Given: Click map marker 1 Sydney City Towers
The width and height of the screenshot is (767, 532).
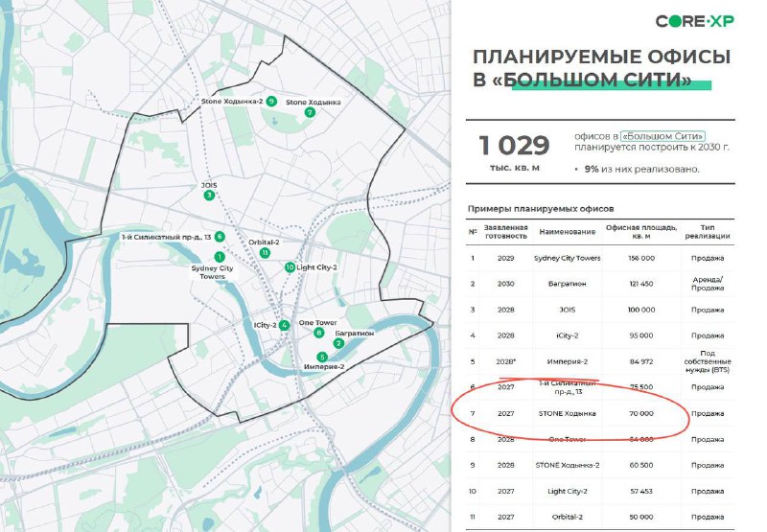Looking at the screenshot, I should click(220, 257).
